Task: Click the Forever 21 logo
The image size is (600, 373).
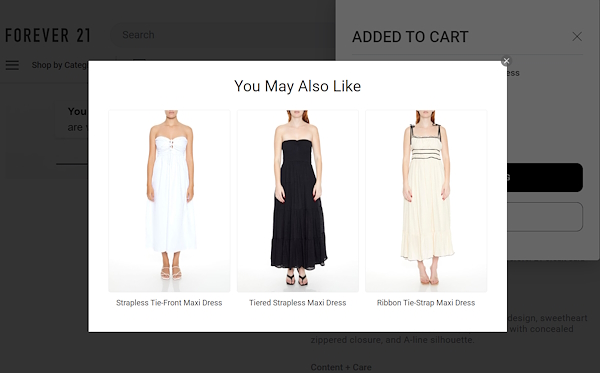Action: (48, 35)
